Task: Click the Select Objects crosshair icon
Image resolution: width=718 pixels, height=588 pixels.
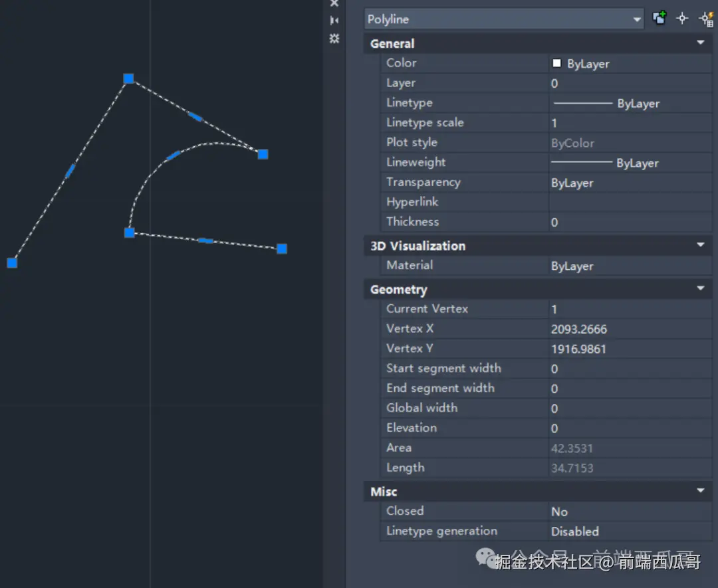Action: point(682,19)
